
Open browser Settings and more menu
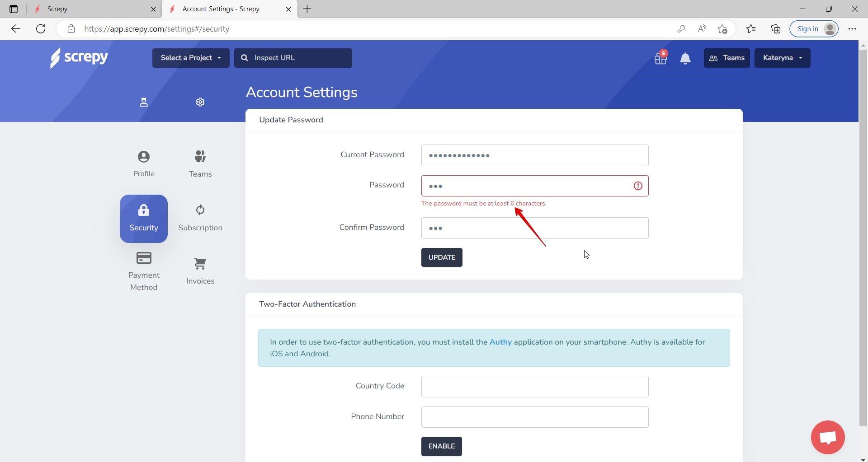(x=852, y=29)
